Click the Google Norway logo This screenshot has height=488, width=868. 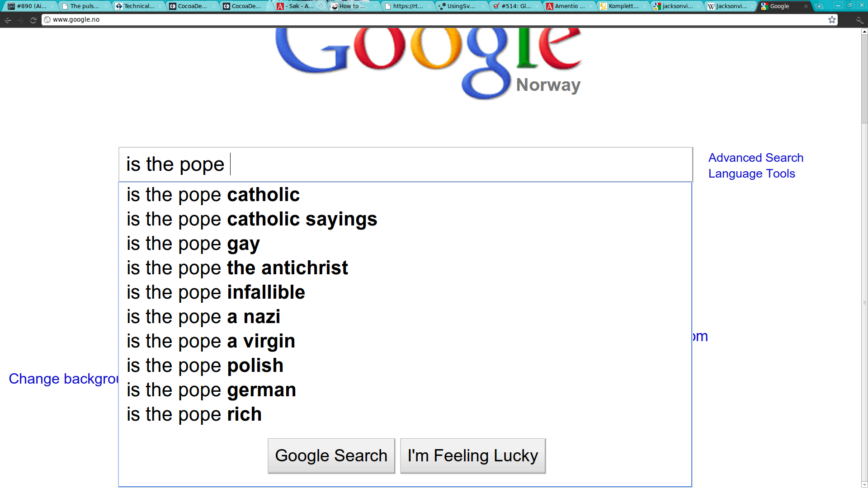click(x=428, y=63)
